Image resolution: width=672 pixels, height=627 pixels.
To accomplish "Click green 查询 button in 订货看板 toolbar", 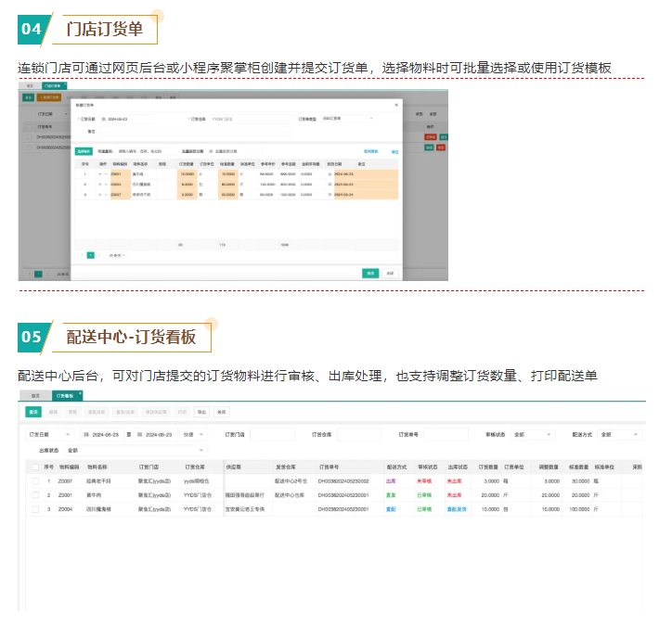I will [x=33, y=412].
